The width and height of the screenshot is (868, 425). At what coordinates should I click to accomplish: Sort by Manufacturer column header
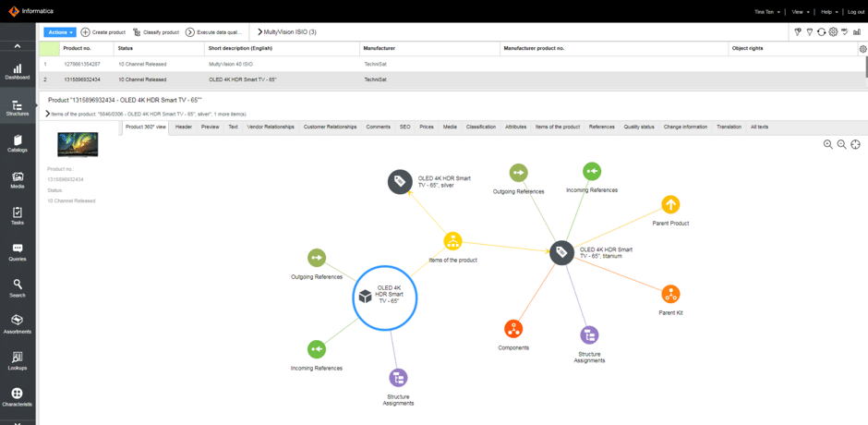(x=429, y=49)
